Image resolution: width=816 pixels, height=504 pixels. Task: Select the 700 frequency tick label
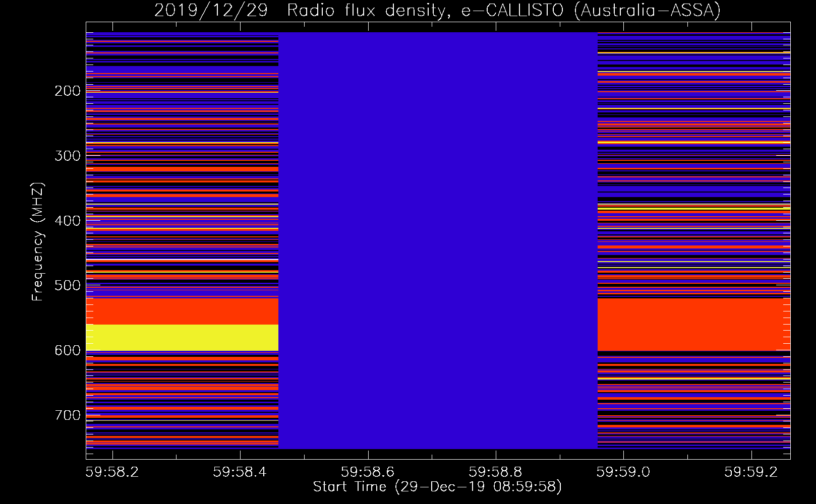click(x=68, y=415)
